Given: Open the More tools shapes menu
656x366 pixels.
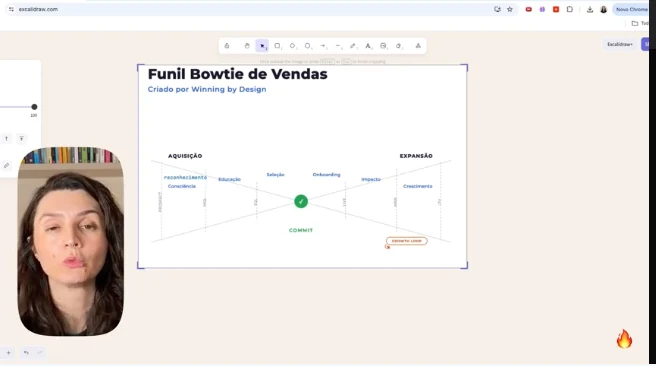Looking at the screenshot, I should coord(418,46).
